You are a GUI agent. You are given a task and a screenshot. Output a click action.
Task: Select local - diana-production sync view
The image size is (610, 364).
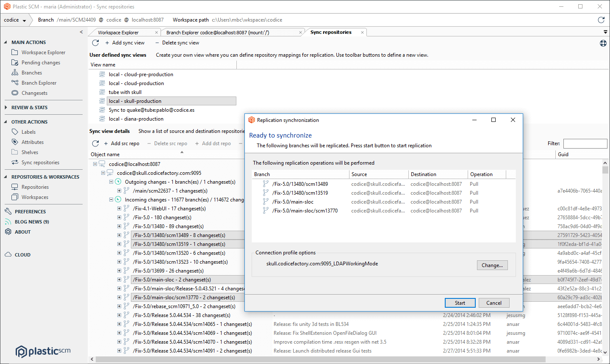point(136,119)
